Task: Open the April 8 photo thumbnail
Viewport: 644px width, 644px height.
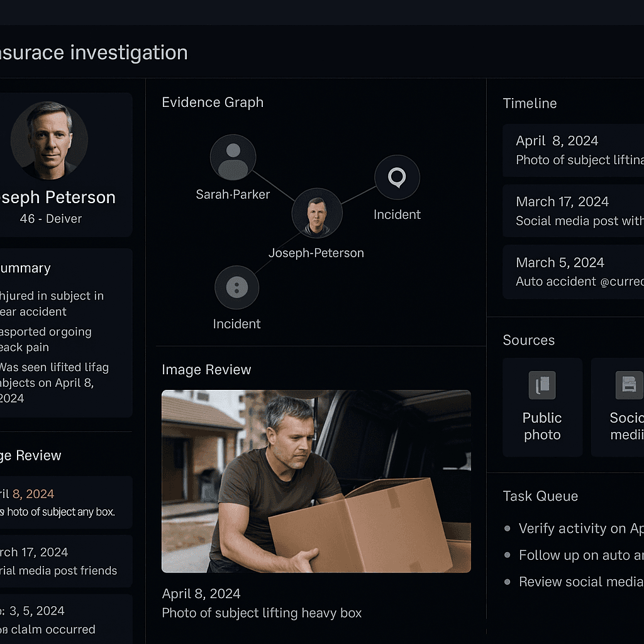Action: pos(316,480)
